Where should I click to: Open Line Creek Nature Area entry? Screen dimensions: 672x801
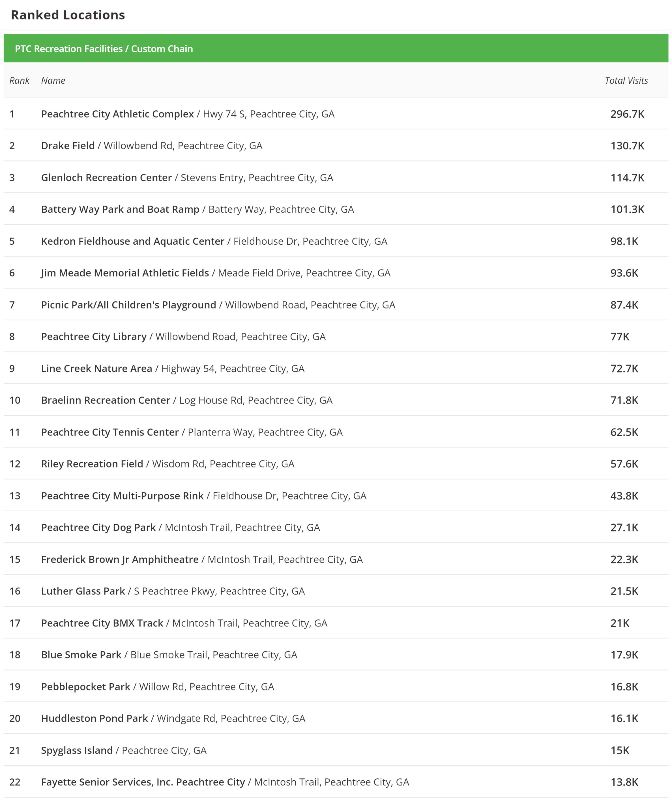click(96, 369)
